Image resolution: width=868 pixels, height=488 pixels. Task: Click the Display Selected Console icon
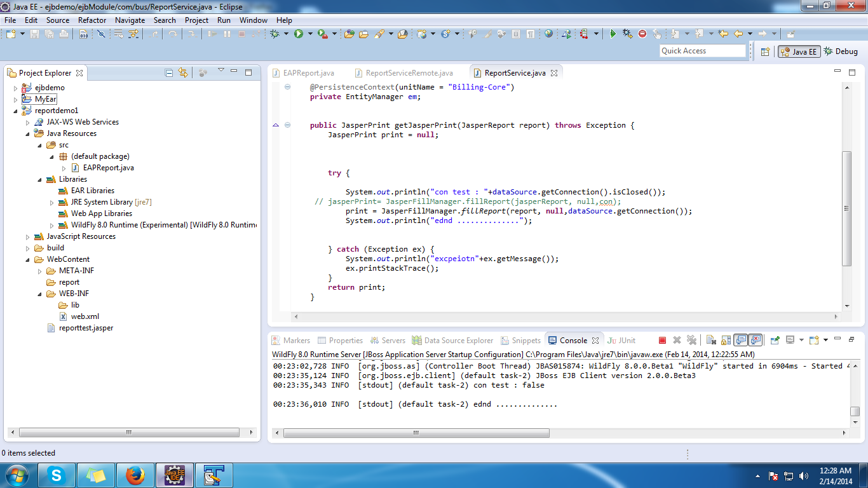(x=790, y=341)
